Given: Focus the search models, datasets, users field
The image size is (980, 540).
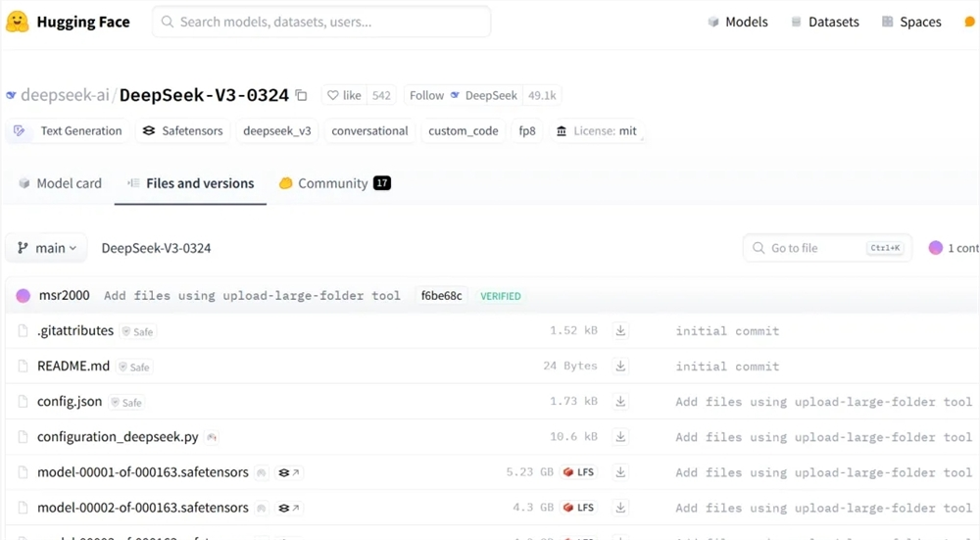Looking at the screenshot, I should pos(321,22).
